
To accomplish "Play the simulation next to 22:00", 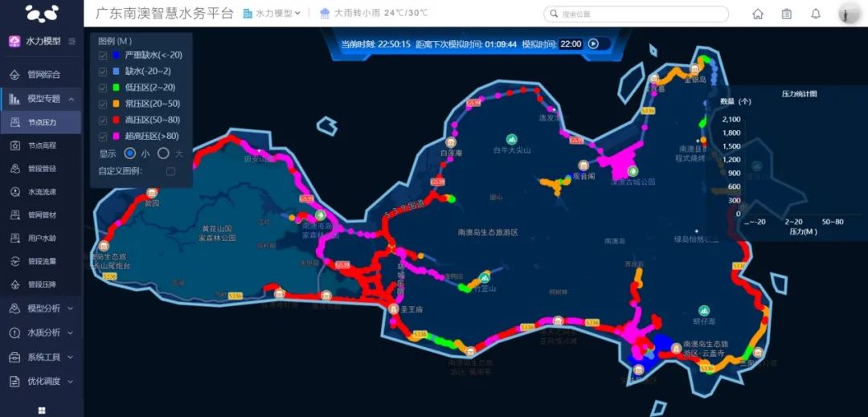I will 593,44.
